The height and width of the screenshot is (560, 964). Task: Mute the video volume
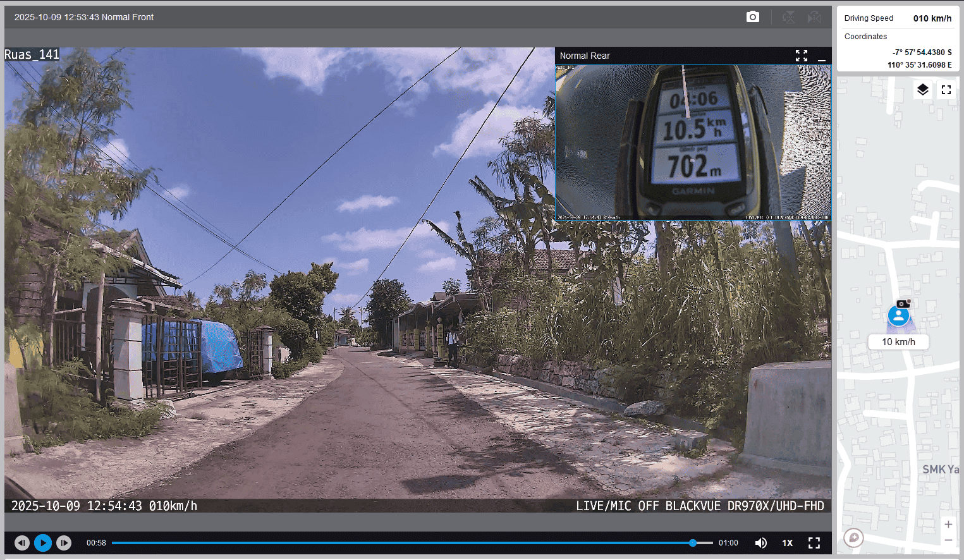point(761,543)
